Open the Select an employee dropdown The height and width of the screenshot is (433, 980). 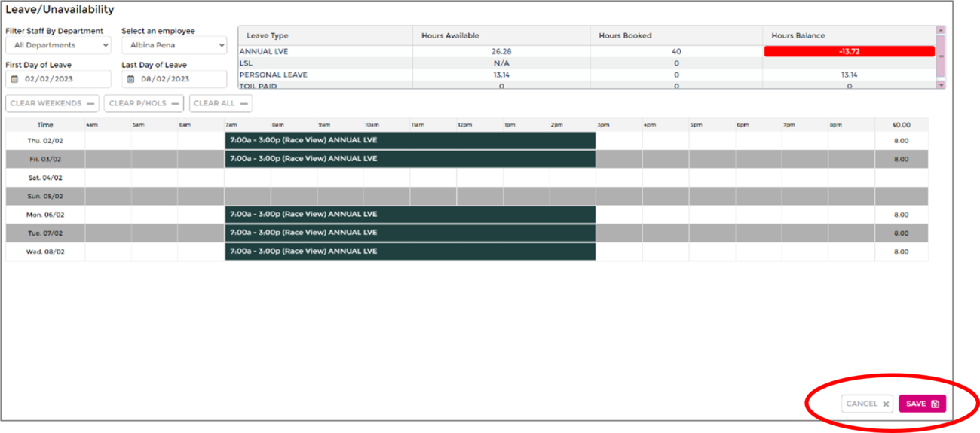[174, 45]
